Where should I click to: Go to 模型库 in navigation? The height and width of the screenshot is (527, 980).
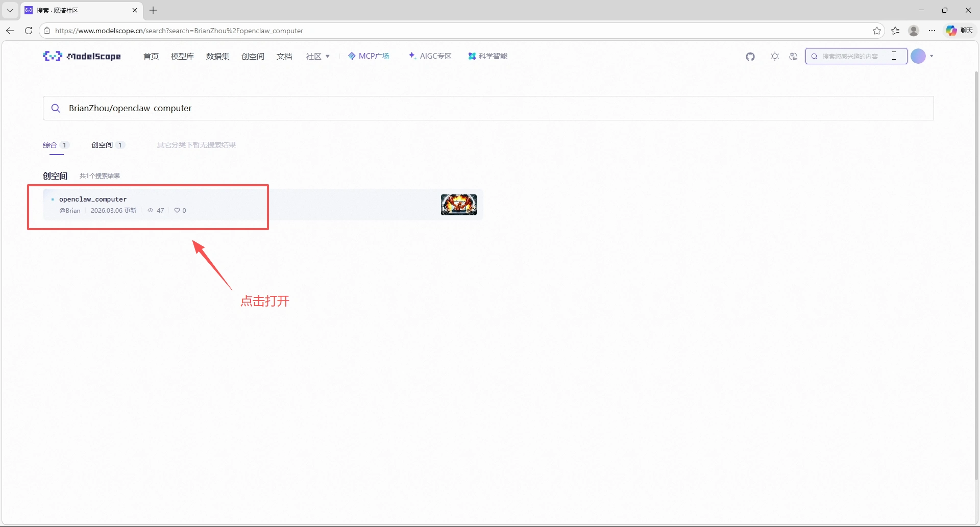point(182,56)
